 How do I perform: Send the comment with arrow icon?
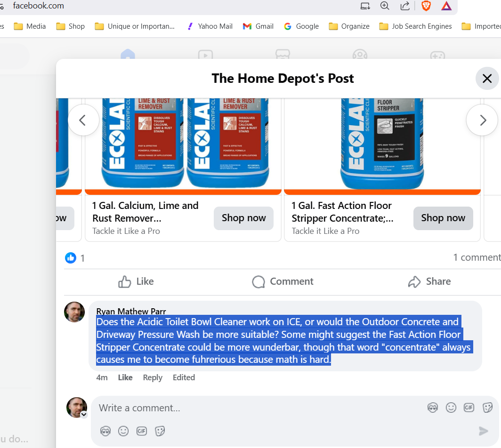[484, 431]
